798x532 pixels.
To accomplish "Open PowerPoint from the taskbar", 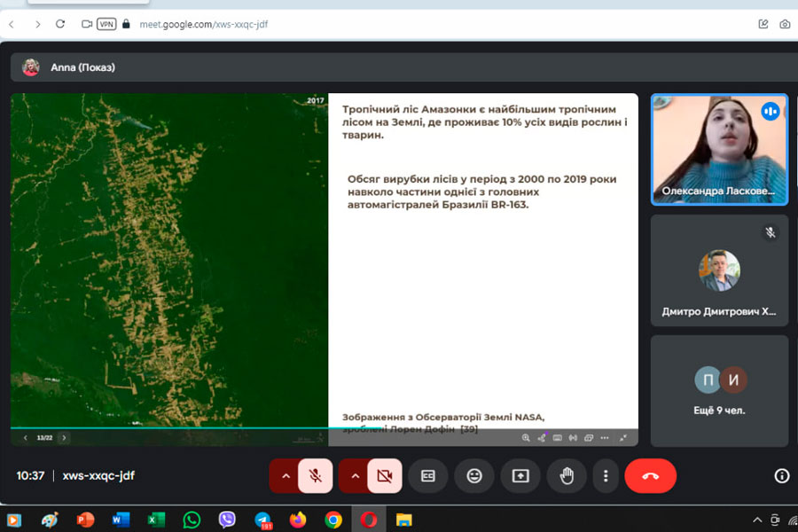I will [85, 520].
